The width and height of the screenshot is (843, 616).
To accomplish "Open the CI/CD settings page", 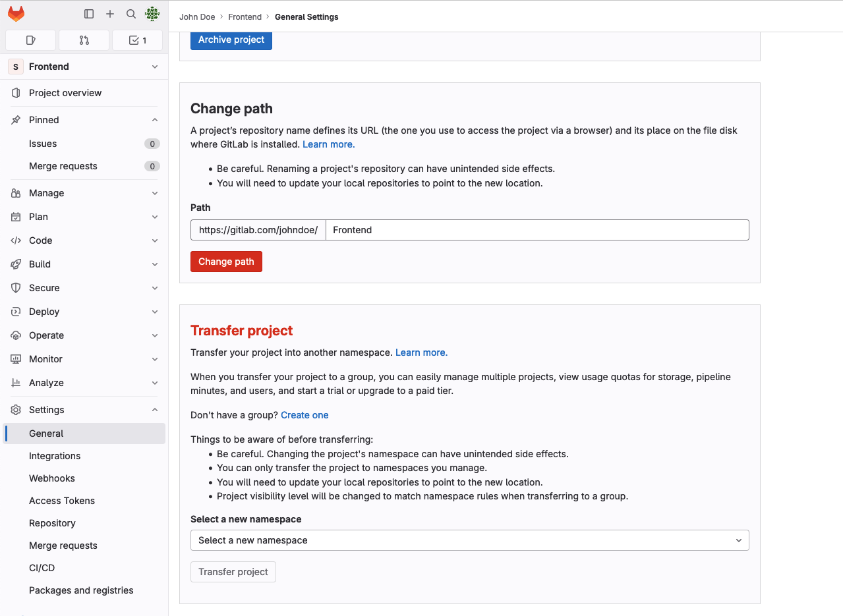I will (42, 568).
